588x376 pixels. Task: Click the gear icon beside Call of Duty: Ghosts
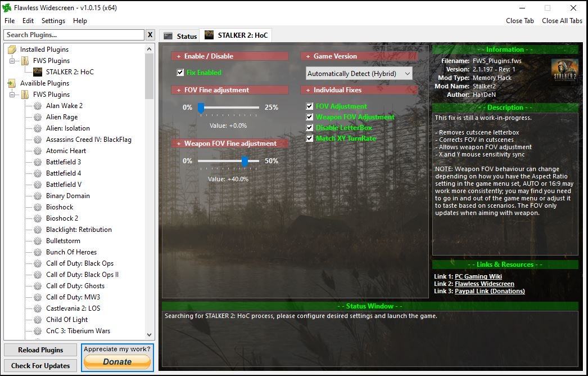tap(38, 286)
